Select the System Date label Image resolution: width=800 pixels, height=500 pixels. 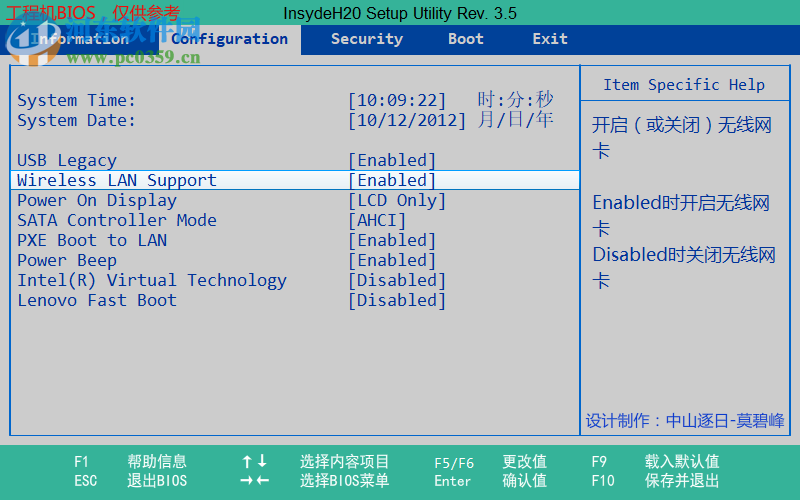pos(77,121)
